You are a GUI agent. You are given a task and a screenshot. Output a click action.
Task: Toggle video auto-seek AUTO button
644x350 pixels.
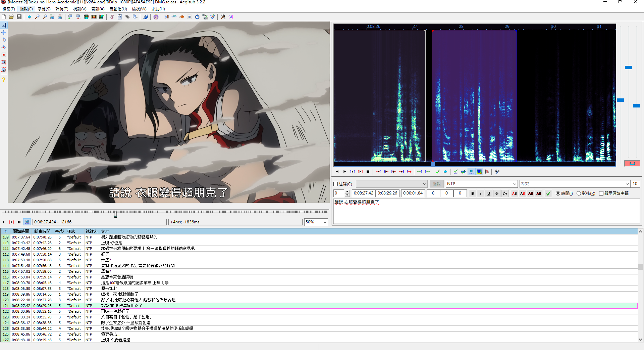click(x=27, y=222)
